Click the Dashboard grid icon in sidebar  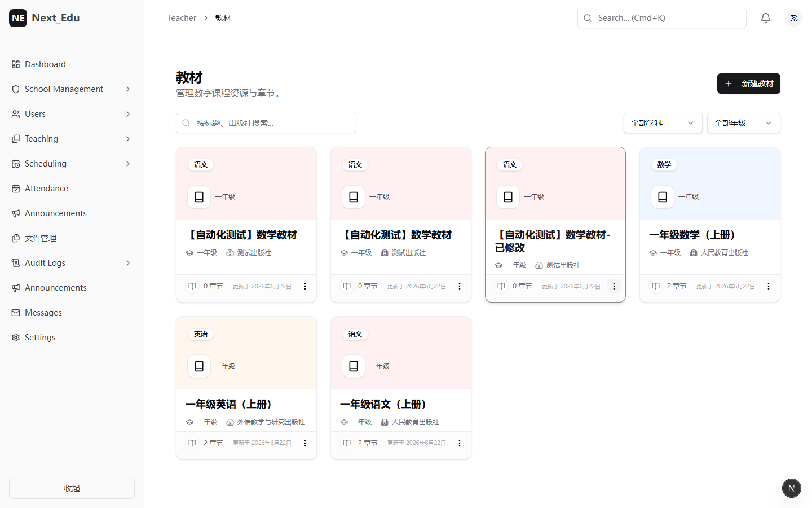[x=16, y=64]
